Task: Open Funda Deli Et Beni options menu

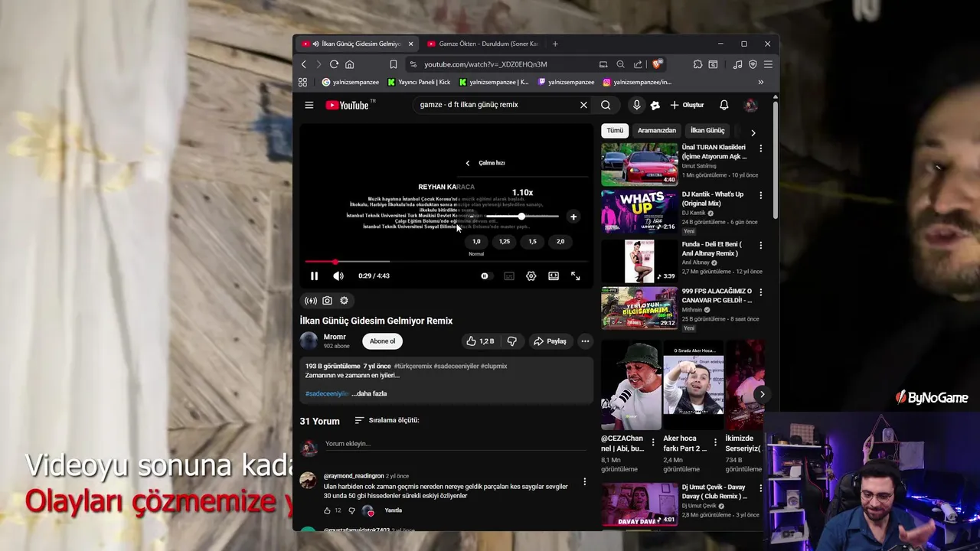Action: [760, 246]
